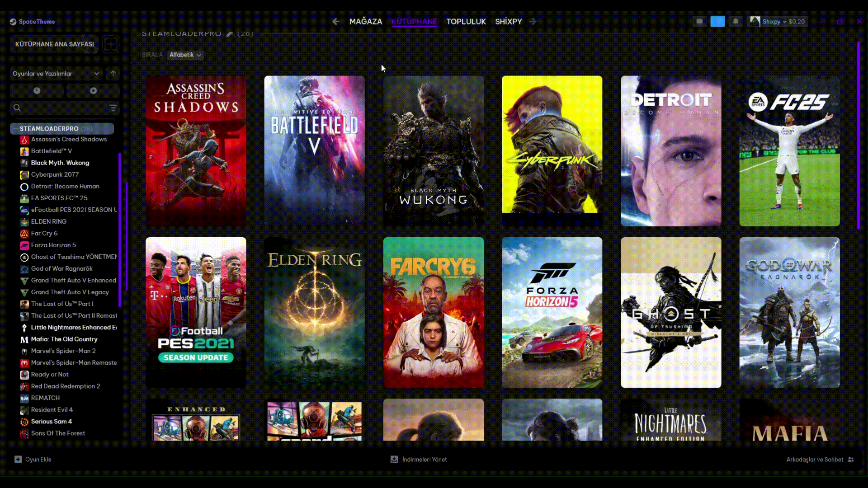This screenshot has width=868, height=488.
Task: Open the Cyberpunk 2077 cover thumbnail
Action: tap(552, 150)
